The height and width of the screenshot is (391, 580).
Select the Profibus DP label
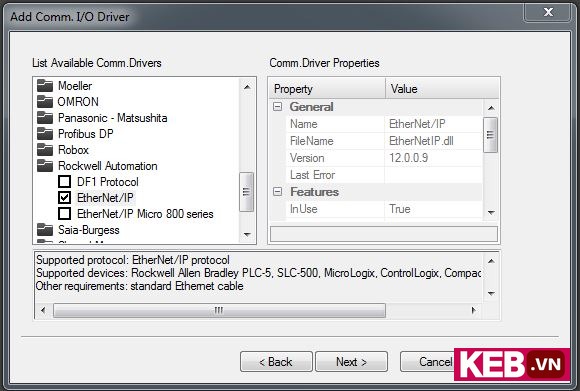(x=85, y=134)
